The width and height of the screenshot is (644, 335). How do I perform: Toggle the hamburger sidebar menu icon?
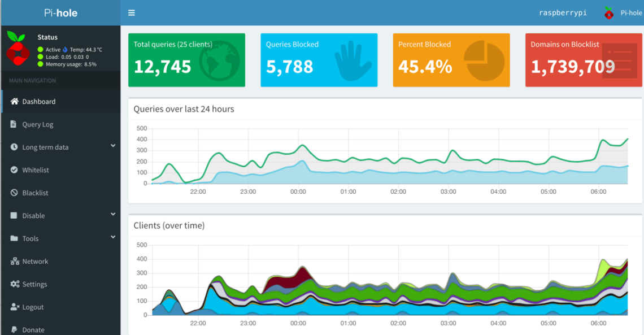coord(131,13)
